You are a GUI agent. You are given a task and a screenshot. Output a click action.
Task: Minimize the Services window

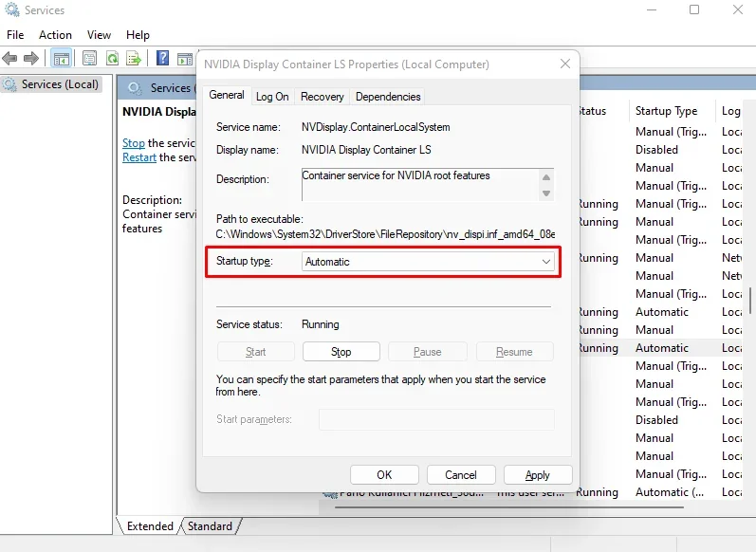(652, 9)
